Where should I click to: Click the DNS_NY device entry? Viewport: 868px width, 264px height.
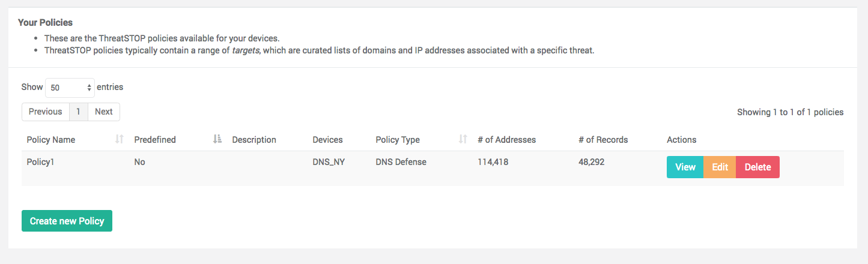(x=329, y=162)
